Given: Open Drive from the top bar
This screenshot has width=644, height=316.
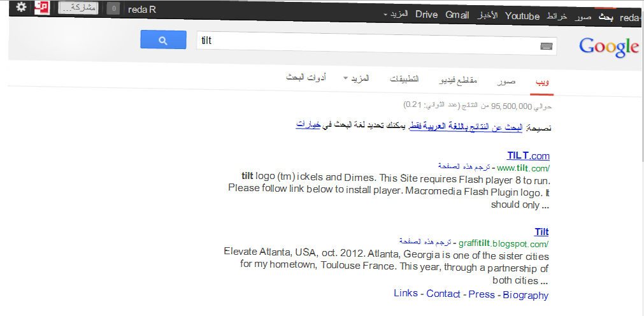Looking at the screenshot, I should (427, 14).
